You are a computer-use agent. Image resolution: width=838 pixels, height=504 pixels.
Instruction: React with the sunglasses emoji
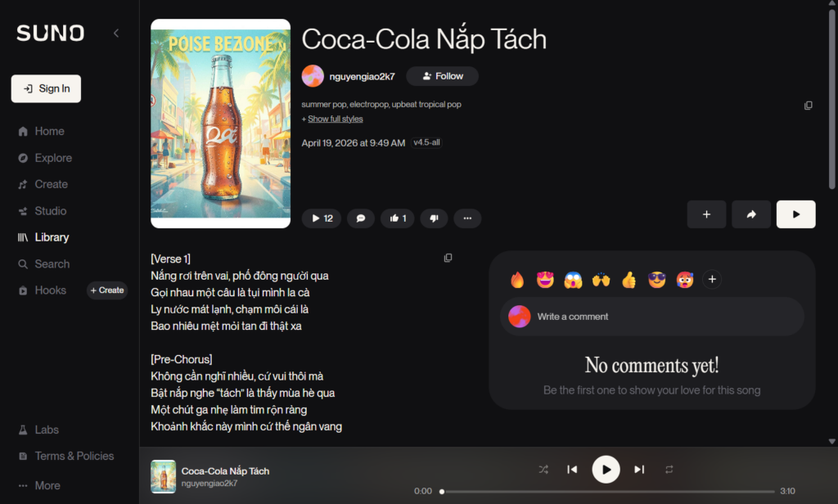[656, 280]
